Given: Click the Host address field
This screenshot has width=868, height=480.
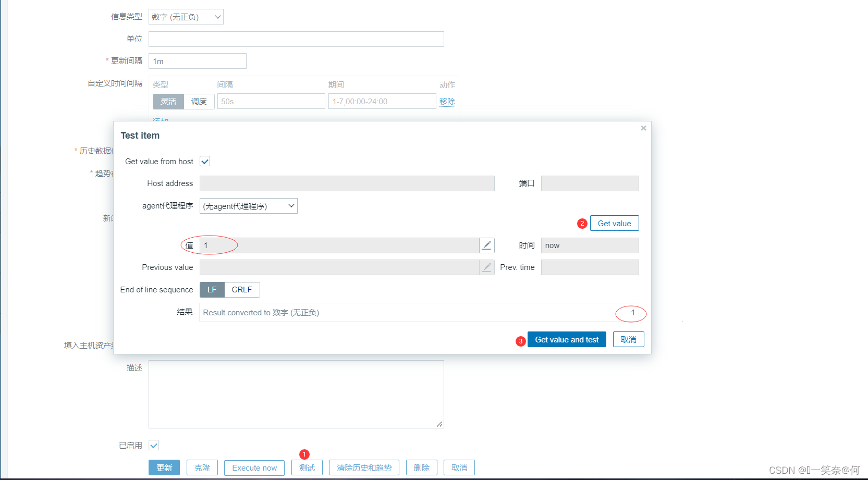Looking at the screenshot, I should point(347,183).
